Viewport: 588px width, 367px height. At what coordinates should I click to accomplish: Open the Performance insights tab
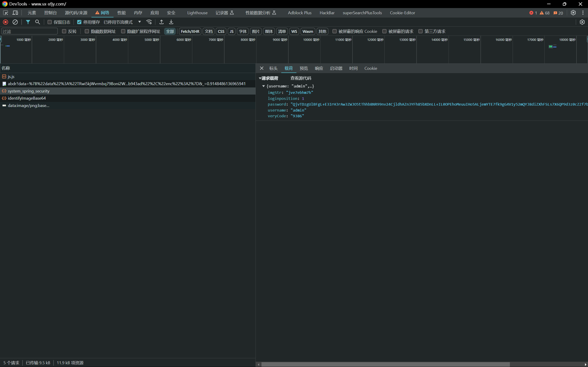pos(261,13)
